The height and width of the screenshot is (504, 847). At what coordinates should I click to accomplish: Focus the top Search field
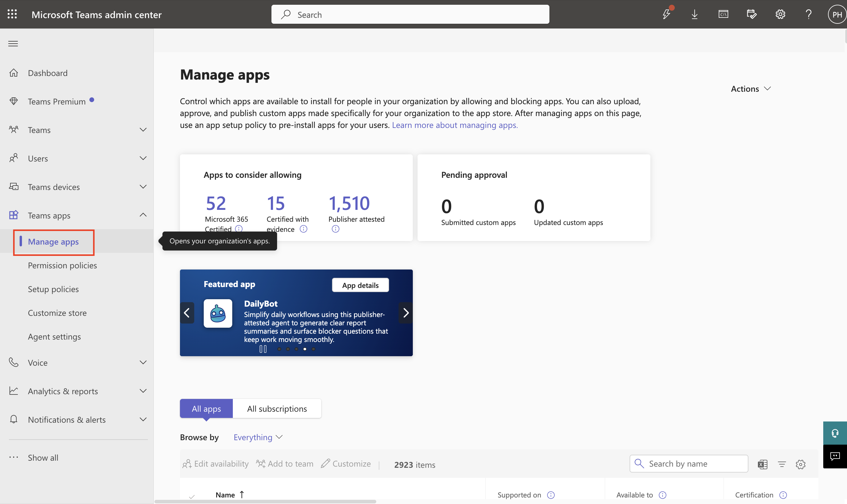[x=410, y=14]
